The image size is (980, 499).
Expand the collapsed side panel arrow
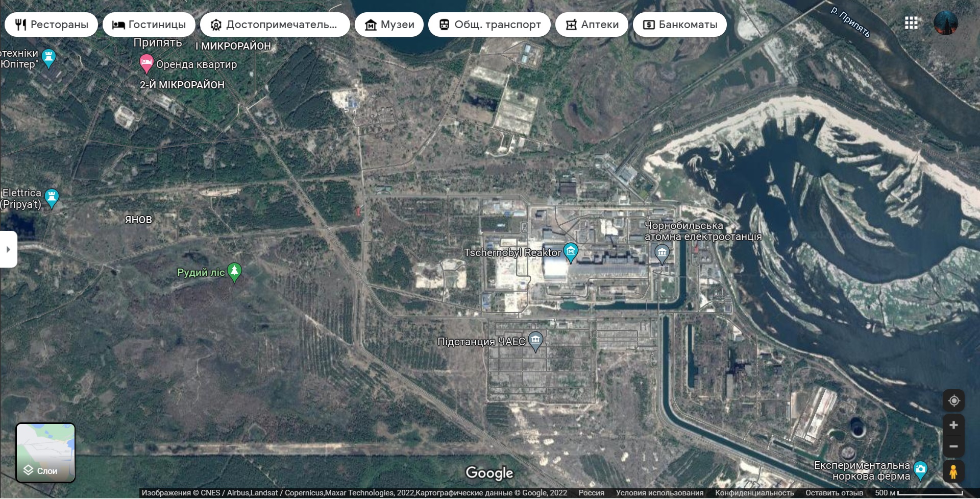pos(8,249)
